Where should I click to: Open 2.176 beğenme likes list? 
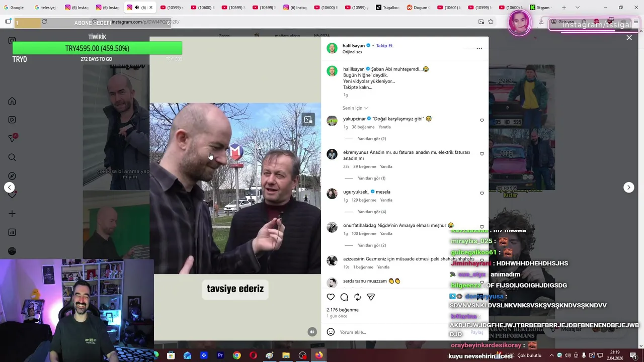[343, 310]
